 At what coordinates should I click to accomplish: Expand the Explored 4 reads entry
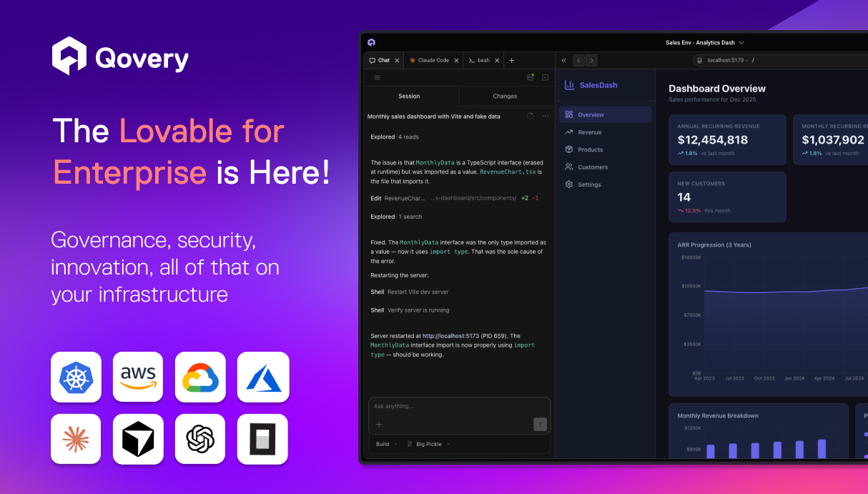pos(395,137)
